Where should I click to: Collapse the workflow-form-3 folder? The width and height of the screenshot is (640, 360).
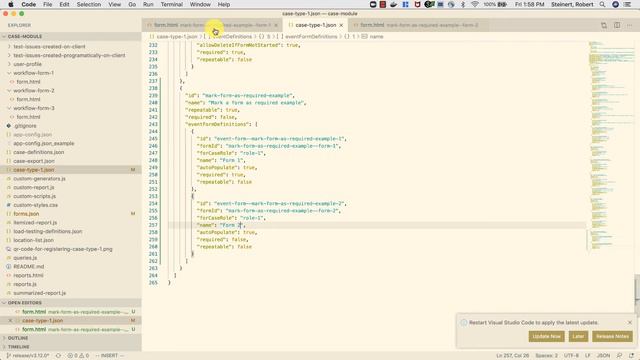71,108
